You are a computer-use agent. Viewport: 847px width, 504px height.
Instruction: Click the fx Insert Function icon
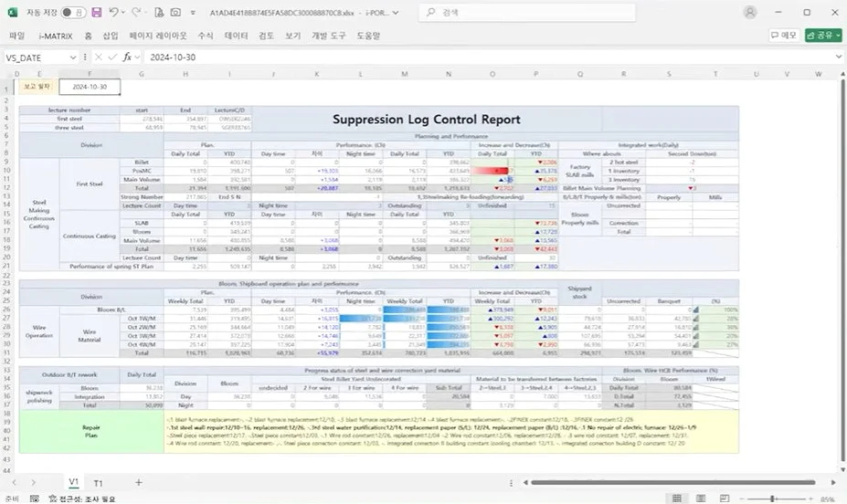click(127, 57)
